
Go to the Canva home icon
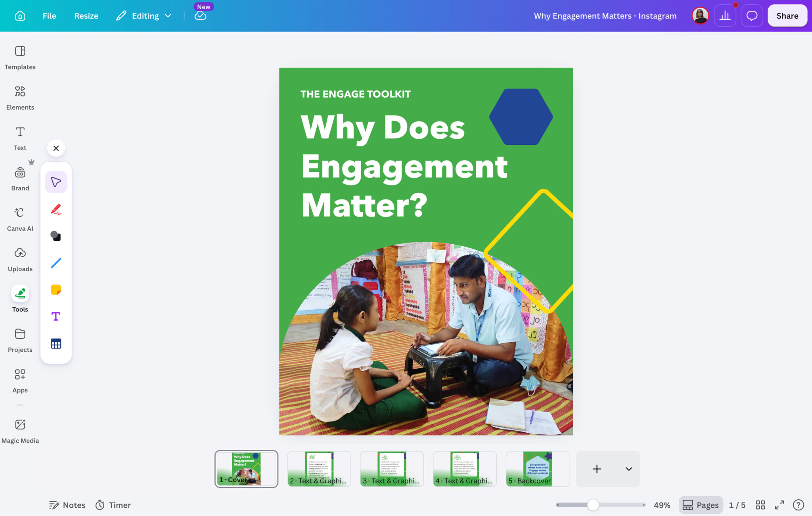coord(20,16)
